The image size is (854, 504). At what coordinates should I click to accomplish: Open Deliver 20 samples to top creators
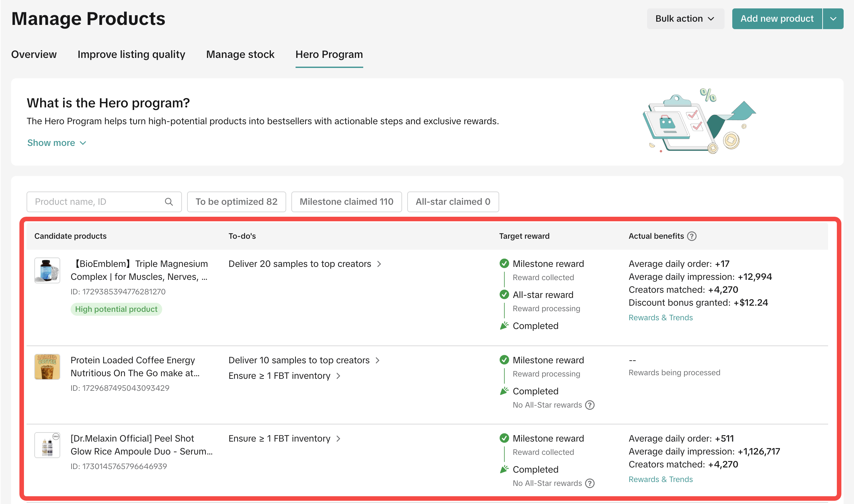coord(305,264)
